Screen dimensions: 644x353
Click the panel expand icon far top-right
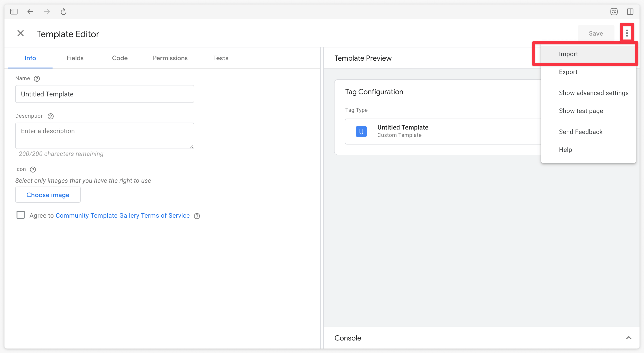(630, 12)
